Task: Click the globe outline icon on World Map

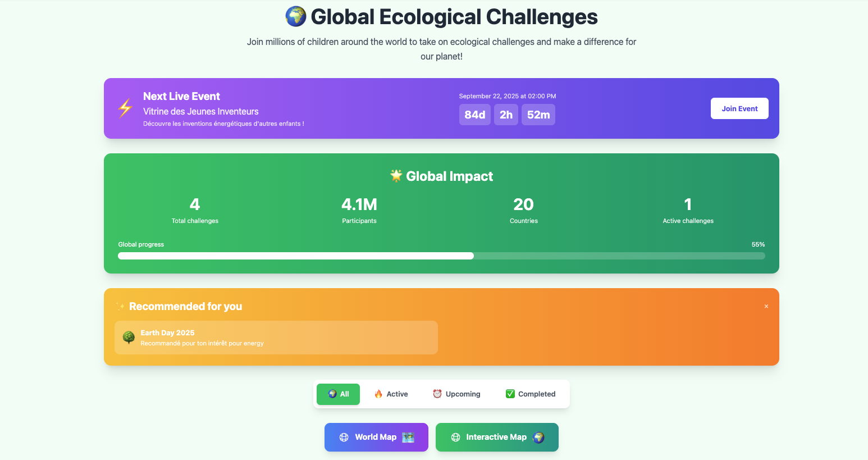Action: (x=344, y=437)
